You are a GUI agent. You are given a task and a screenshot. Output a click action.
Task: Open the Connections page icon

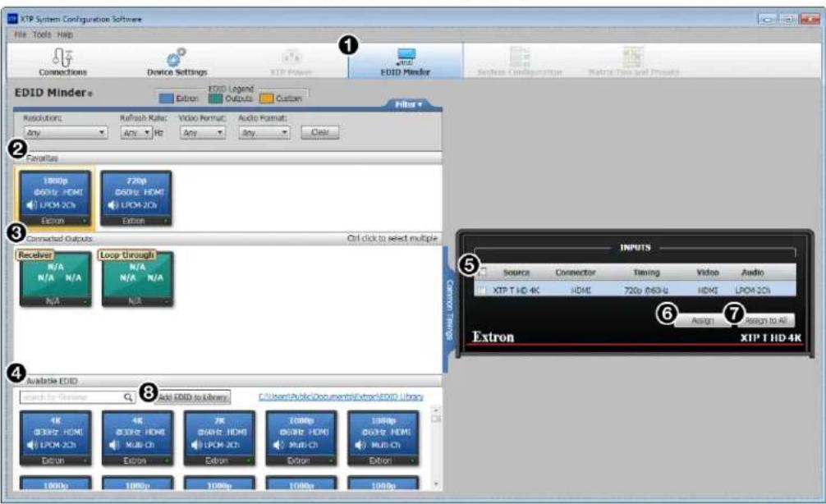point(62,57)
